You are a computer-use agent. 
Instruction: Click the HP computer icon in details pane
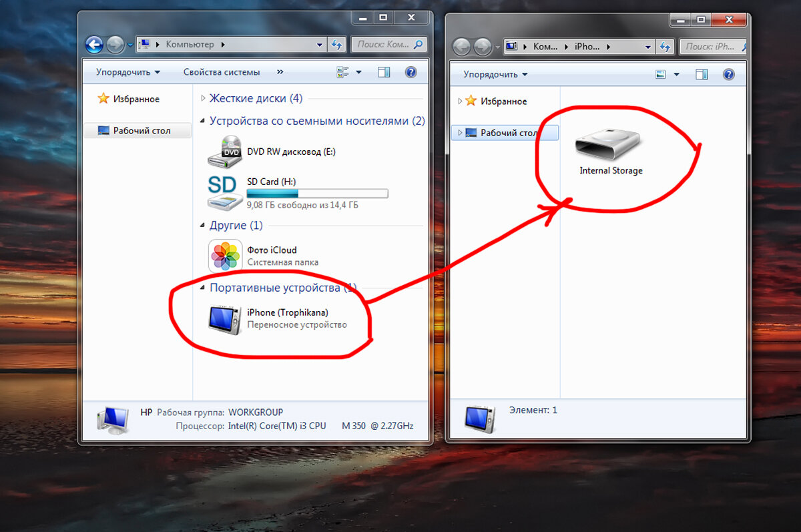point(113,419)
